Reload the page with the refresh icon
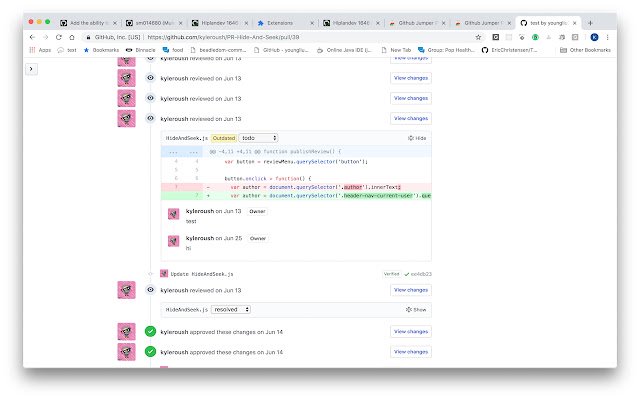This screenshot has width=640, height=400. (59, 37)
